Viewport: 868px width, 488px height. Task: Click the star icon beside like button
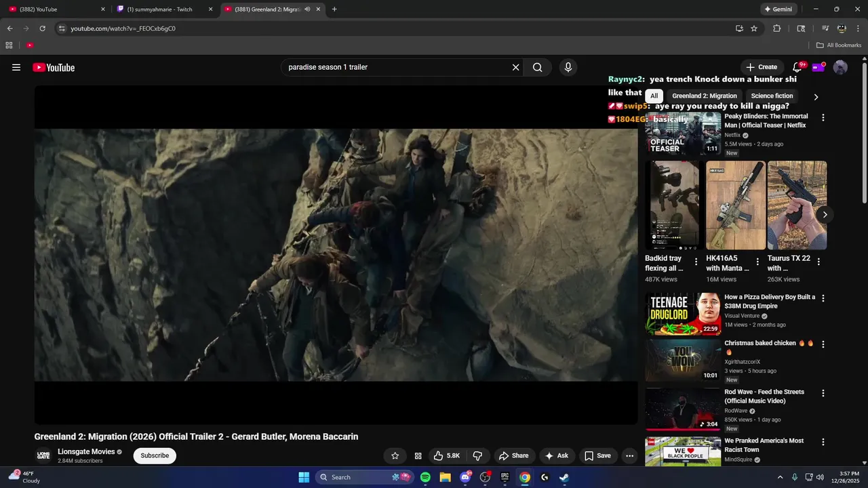[395, 455]
